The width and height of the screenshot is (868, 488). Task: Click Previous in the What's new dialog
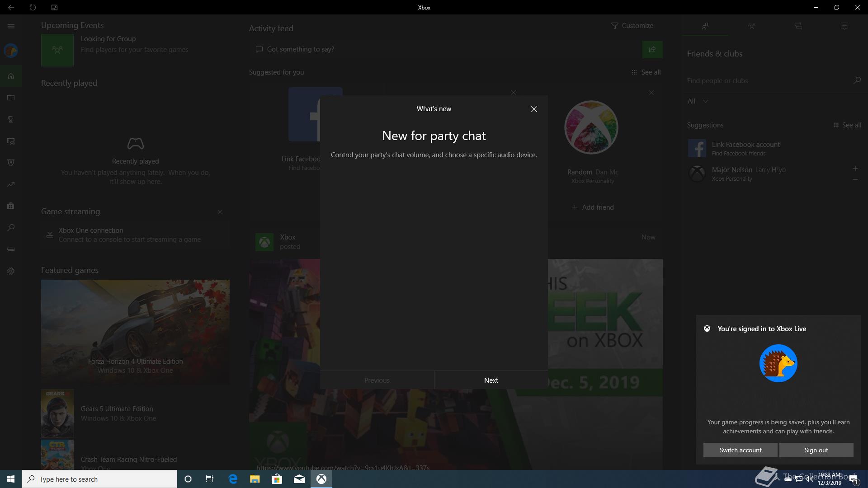[x=377, y=380]
